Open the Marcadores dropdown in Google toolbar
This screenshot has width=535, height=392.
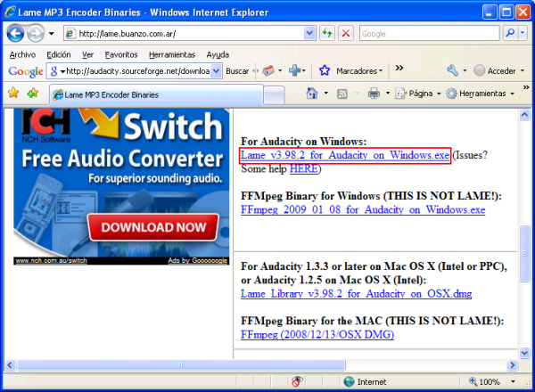(x=354, y=70)
